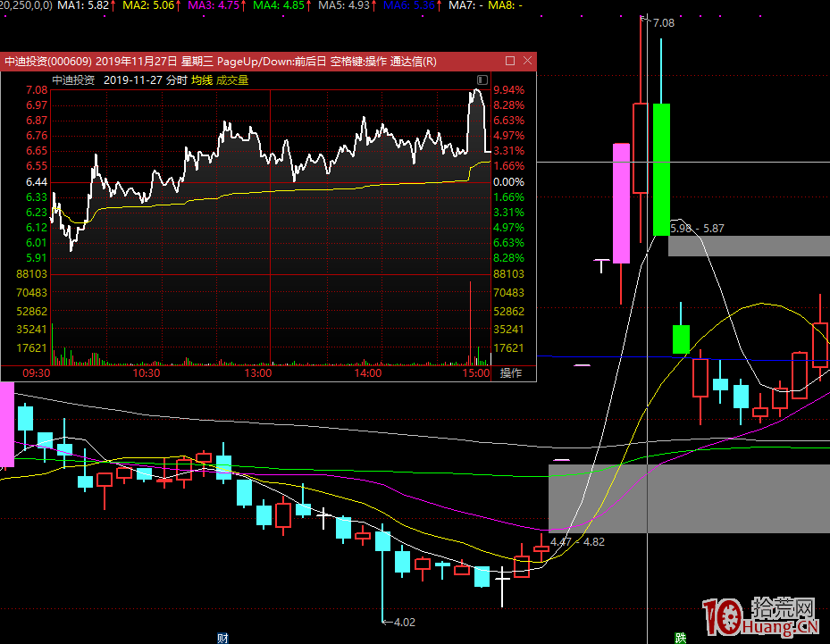Click the large green candlestick near 7.08 high

661,170
